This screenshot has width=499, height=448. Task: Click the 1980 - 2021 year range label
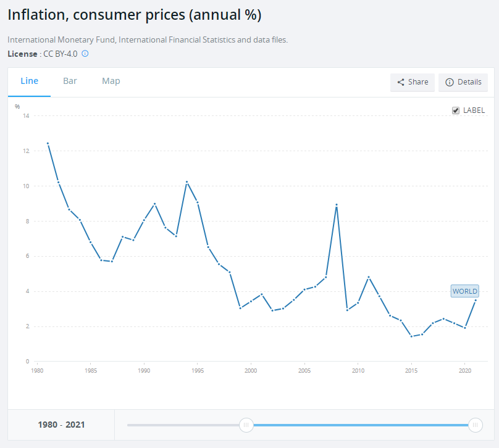61,425
